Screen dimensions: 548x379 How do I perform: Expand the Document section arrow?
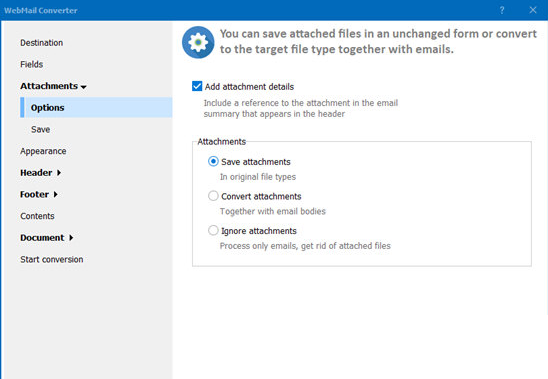pos(71,238)
